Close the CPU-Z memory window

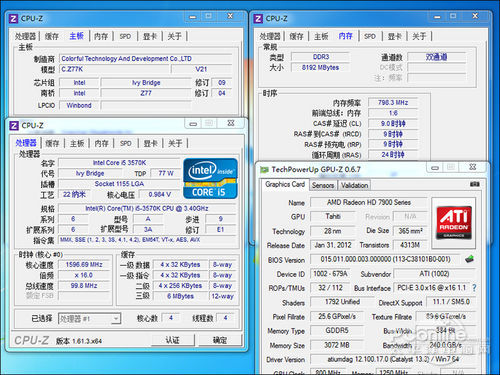(475, 16)
